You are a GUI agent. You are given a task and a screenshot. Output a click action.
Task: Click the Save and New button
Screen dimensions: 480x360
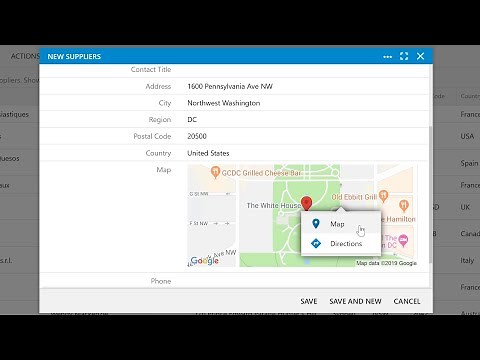[x=355, y=301]
